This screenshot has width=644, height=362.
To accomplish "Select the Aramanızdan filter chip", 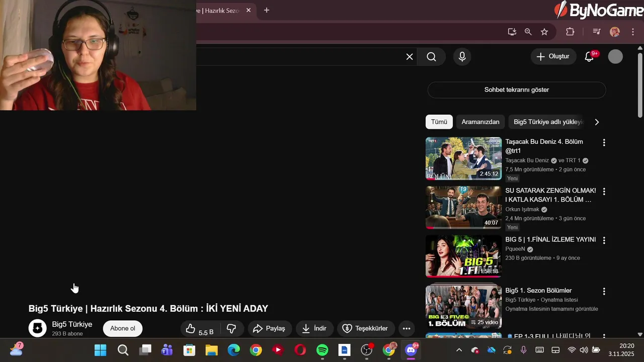I will coord(480,122).
